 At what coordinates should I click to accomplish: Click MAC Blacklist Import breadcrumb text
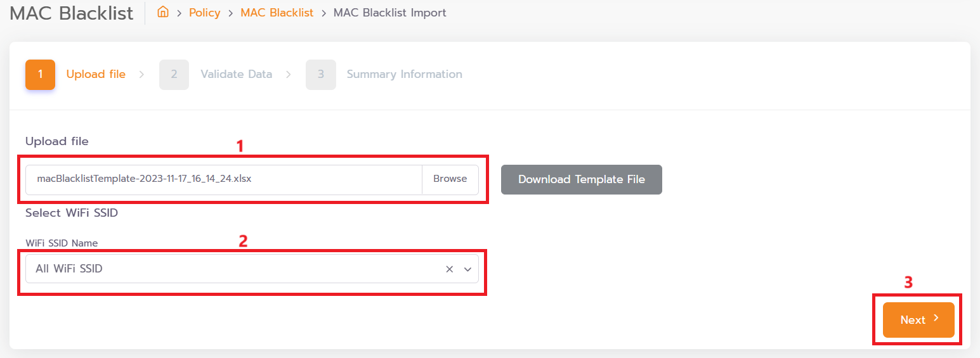(390, 13)
